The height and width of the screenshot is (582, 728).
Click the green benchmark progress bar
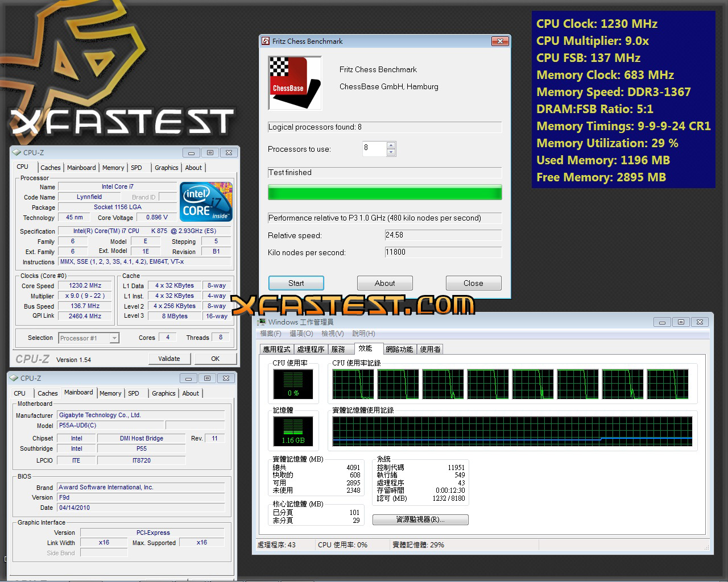tap(384, 193)
